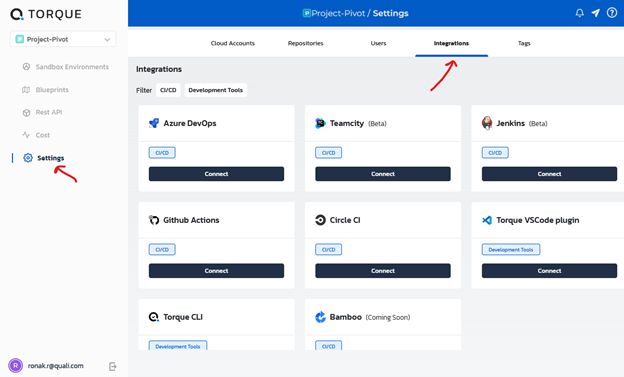Switch to the Cloud Accounts tab

232,43
